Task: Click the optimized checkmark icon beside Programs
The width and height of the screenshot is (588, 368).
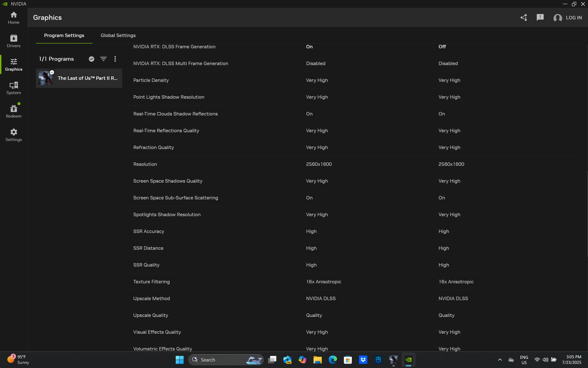Action: coord(91,59)
